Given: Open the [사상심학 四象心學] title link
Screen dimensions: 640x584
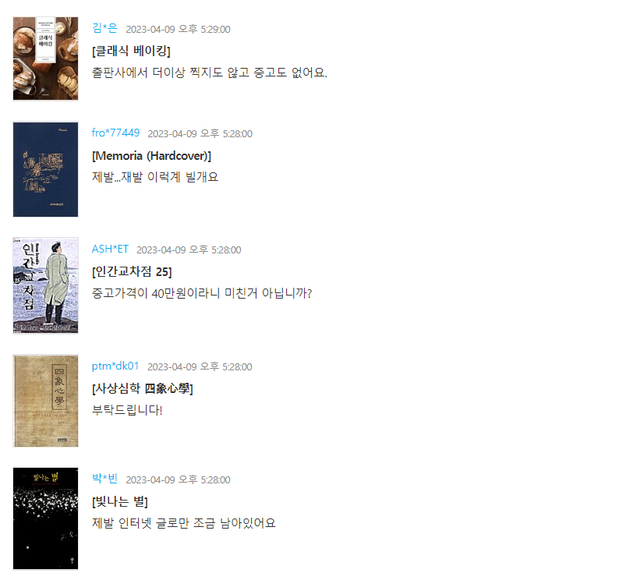Looking at the screenshot, I should coord(142,389).
